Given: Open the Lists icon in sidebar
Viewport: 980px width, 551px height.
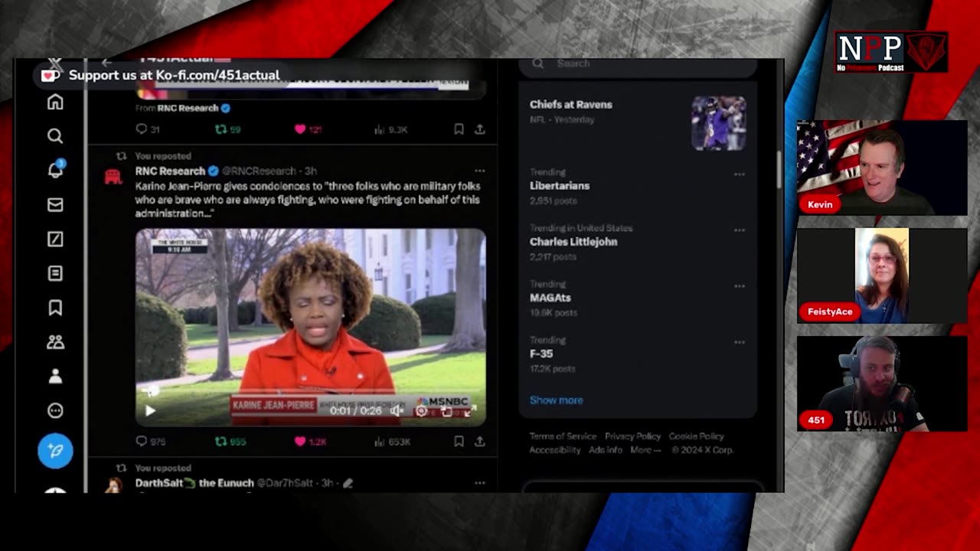Looking at the screenshot, I should click(x=55, y=273).
